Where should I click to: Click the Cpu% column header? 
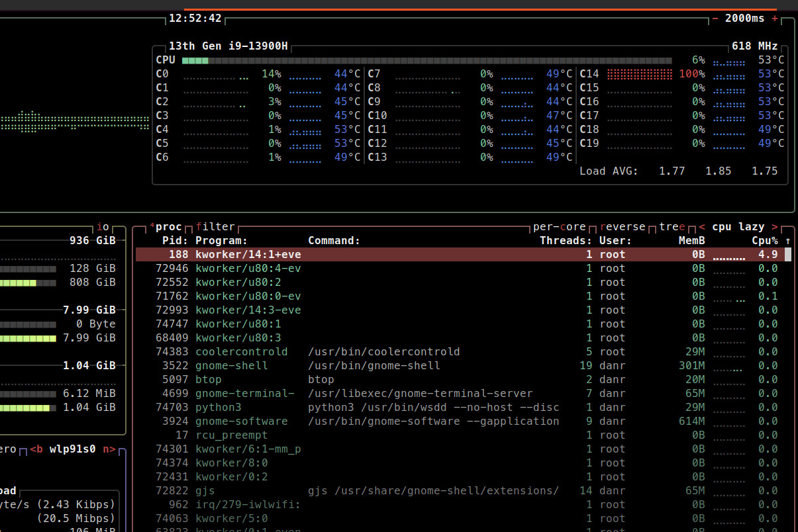pos(765,240)
